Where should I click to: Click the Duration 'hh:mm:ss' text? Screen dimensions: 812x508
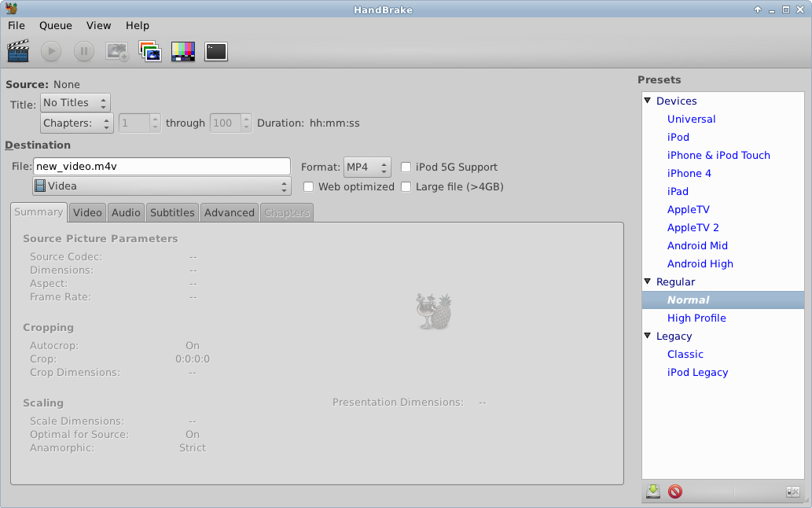pyautogui.click(x=335, y=123)
